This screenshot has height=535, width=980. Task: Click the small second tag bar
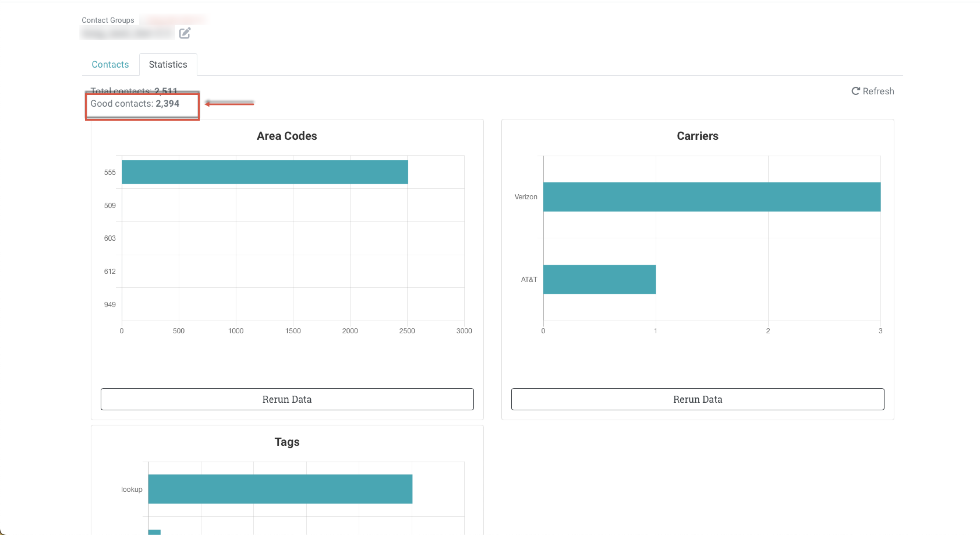point(154,532)
